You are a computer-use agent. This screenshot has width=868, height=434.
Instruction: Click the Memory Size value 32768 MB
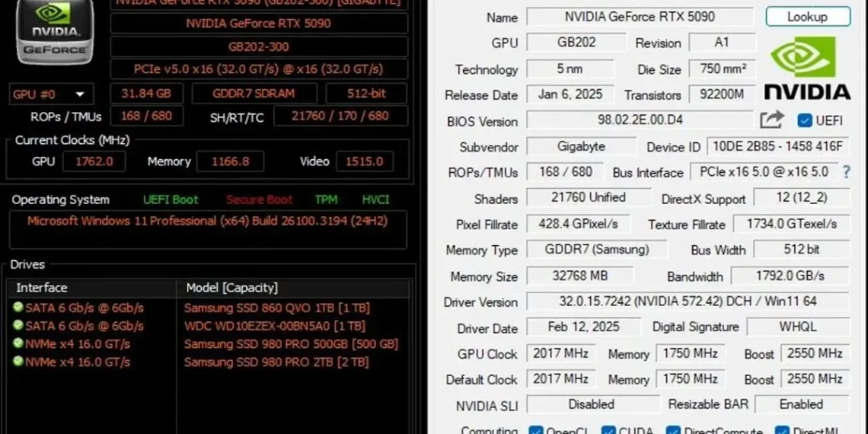click(x=579, y=275)
